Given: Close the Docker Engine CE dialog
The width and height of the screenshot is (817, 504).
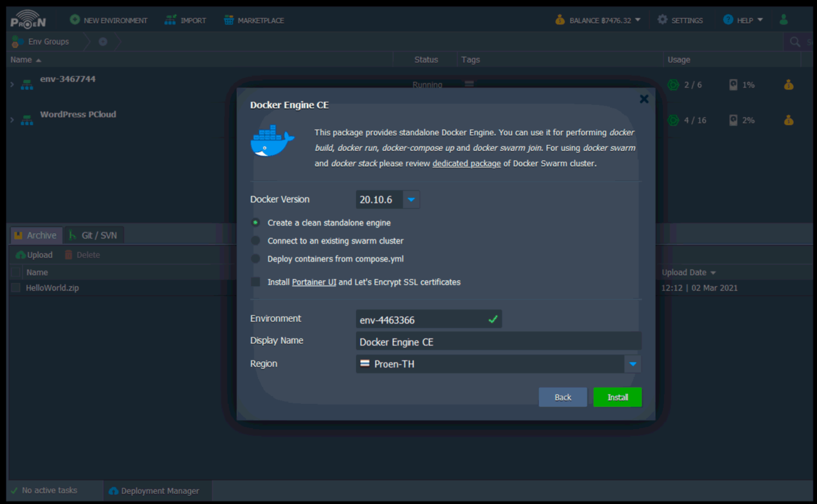Looking at the screenshot, I should [644, 99].
